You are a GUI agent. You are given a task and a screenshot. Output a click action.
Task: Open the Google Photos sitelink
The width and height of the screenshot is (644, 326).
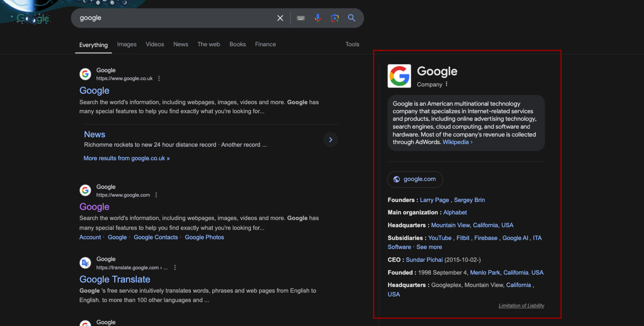tap(204, 237)
